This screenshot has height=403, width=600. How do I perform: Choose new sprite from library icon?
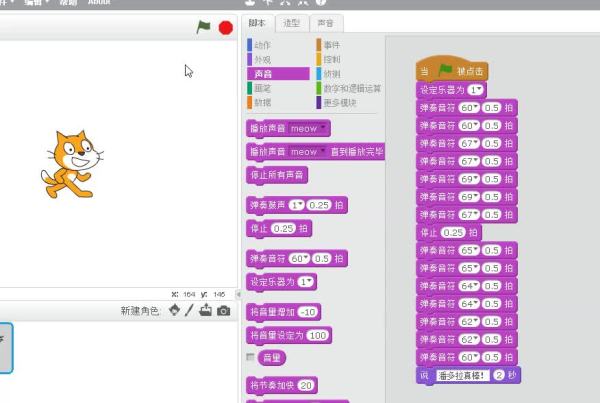tap(174, 310)
